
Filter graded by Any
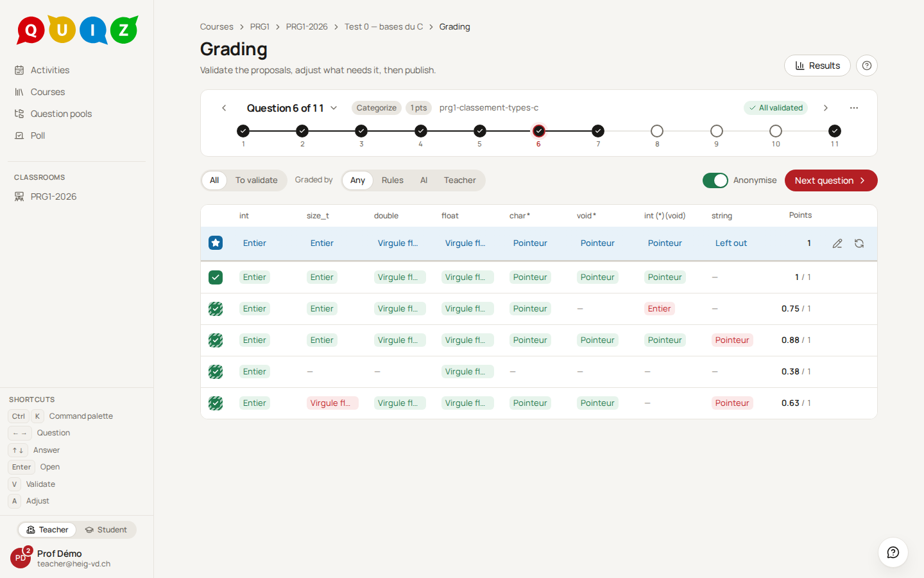pyautogui.click(x=357, y=180)
